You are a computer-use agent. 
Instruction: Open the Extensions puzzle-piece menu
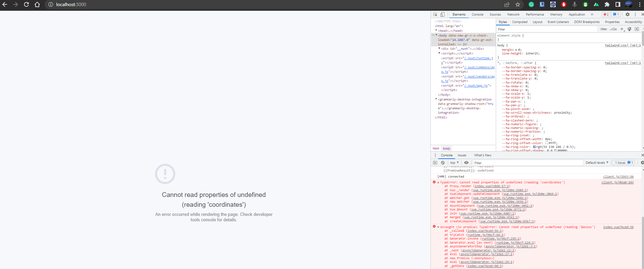pyautogui.click(x=607, y=4)
